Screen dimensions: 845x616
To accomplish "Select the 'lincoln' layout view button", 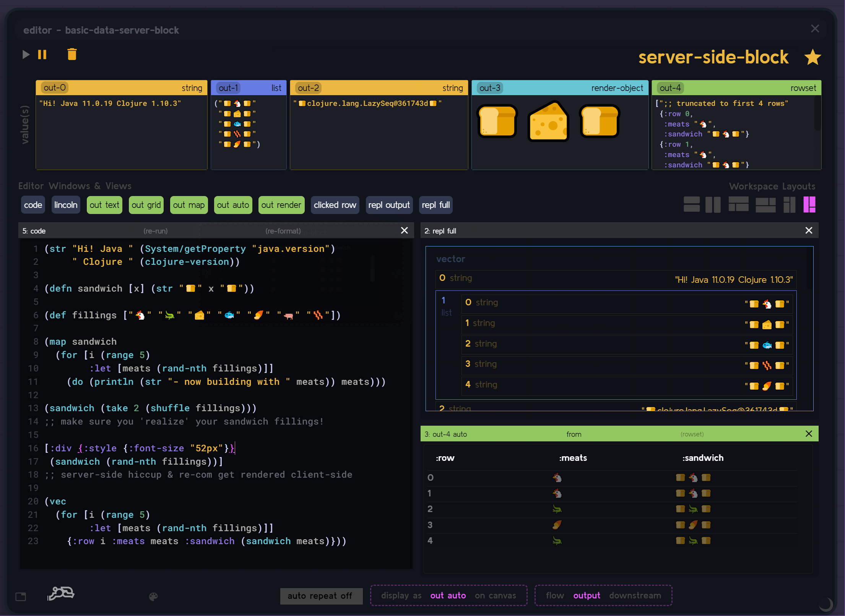I will coord(65,204).
